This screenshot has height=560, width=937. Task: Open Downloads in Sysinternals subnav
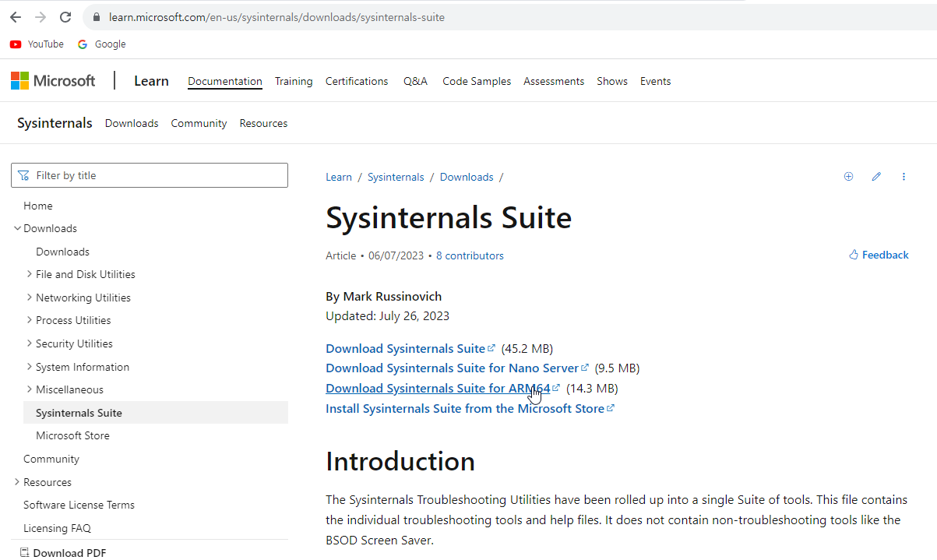[x=132, y=123]
